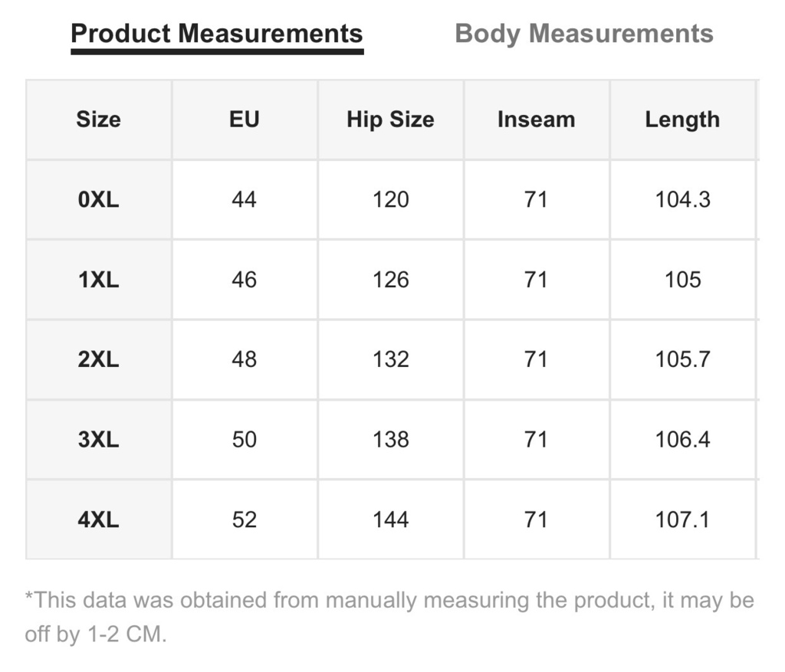
Task: Click the manual measurement disclaimer note
Action: [389, 617]
